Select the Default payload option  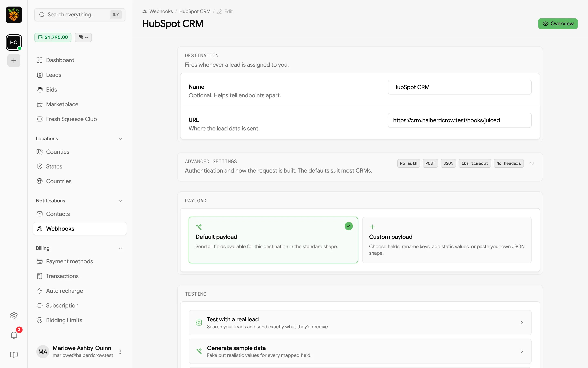click(x=273, y=240)
